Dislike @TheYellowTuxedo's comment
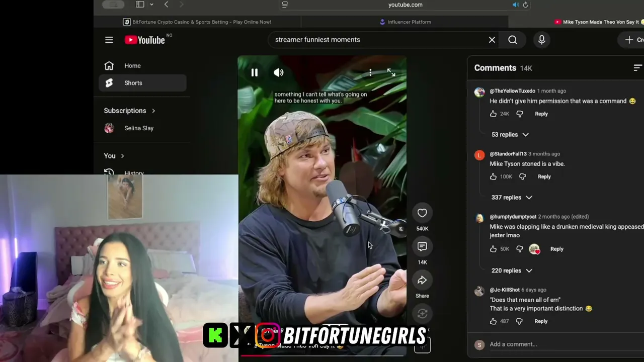The width and height of the screenshot is (644, 362). pos(520,114)
